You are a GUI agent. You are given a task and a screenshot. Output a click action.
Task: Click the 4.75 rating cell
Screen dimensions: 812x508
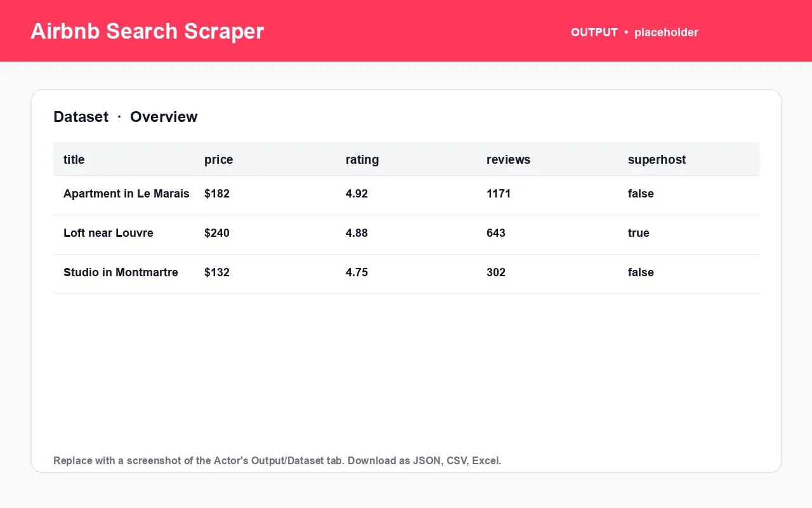coord(357,272)
